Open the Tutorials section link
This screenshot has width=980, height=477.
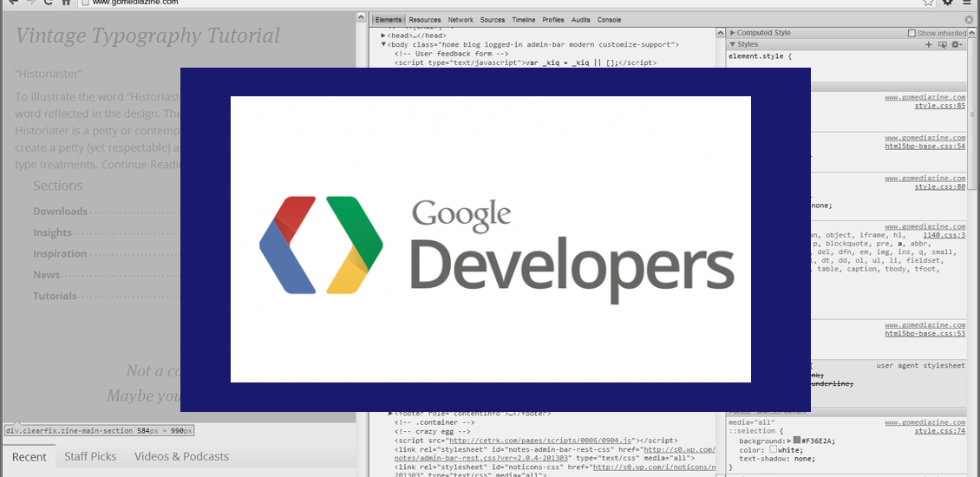coord(55,296)
